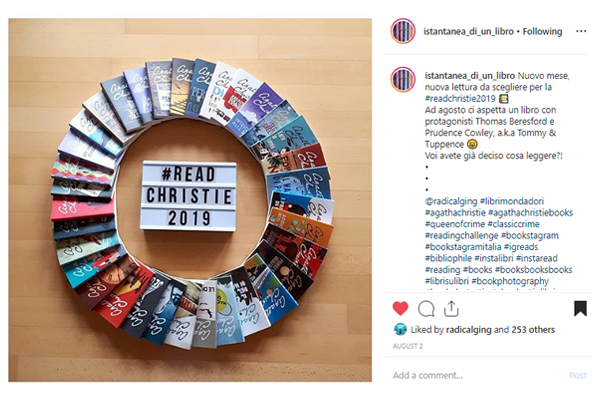600x400 pixels.
Task: Open header profile picture of istantanea_di_un_libro
Action: (403, 31)
